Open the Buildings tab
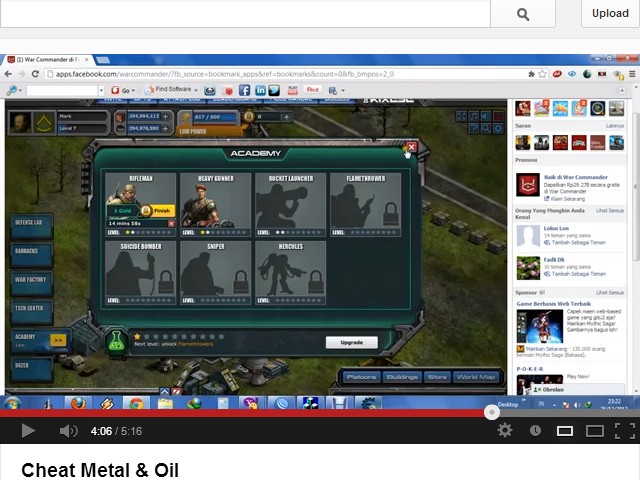This screenshot has height=480, width=640. 402,377
